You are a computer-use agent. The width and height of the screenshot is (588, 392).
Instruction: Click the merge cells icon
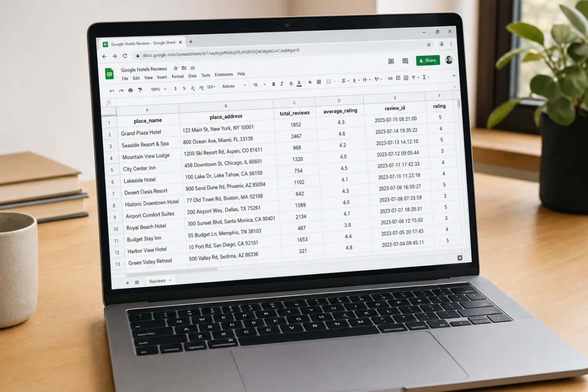coord(328,81)
